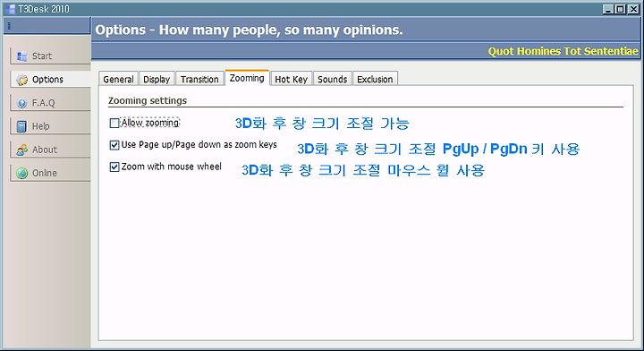Image resolution: width=644 pixels, height=351 pixels.
Task: Close the T3Desk 2010 window
Action: (633, 9)
